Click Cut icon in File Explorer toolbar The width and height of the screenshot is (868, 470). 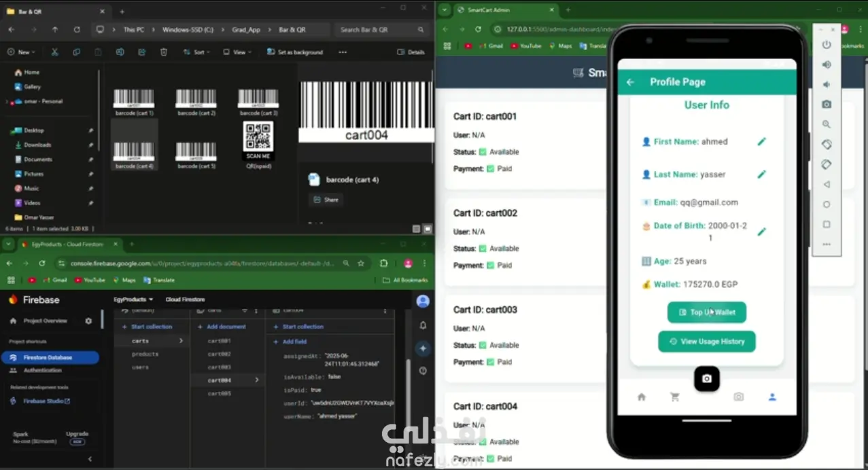click(x=54, y=52)
